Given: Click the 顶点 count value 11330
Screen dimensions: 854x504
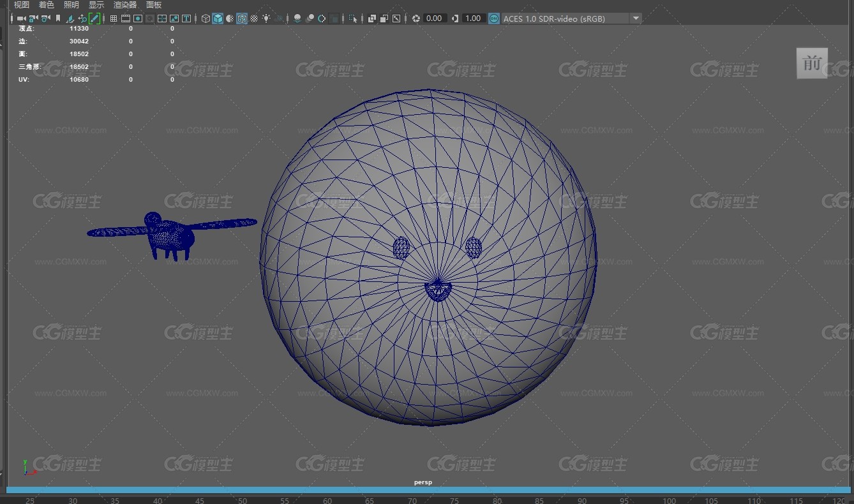Looking at the screenshot, I should [x=79, y=29].
